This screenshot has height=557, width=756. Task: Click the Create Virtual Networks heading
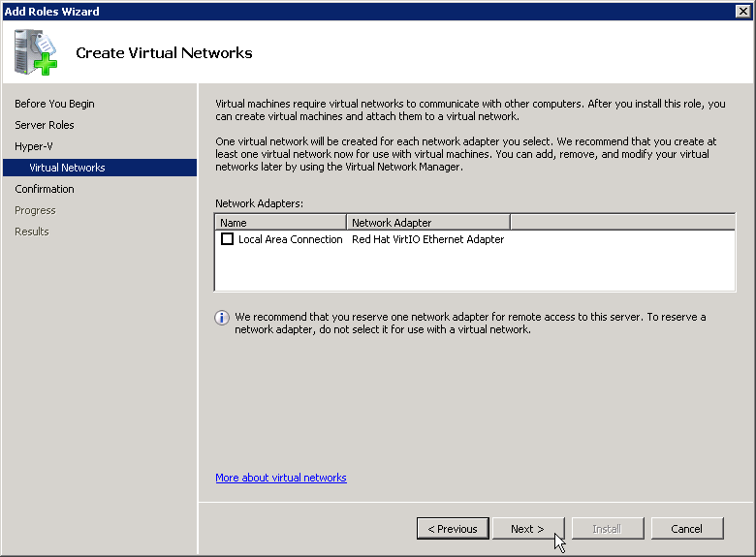164,52
